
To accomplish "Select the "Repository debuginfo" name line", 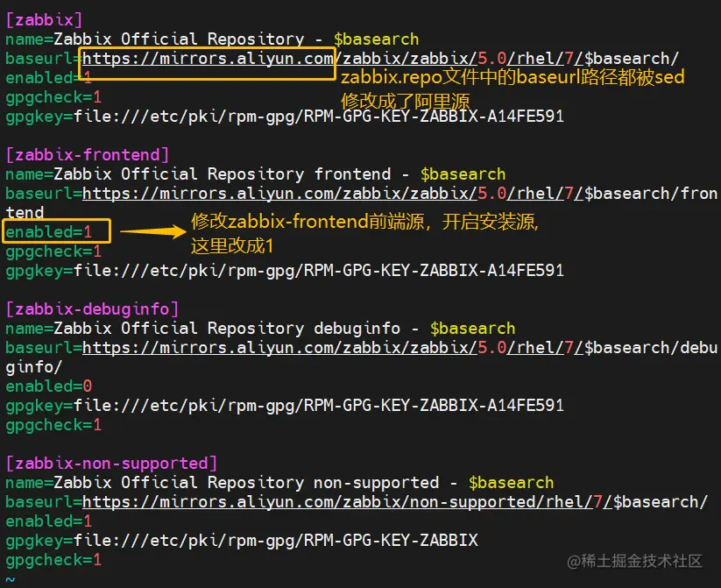I will (x=260, y=328).
